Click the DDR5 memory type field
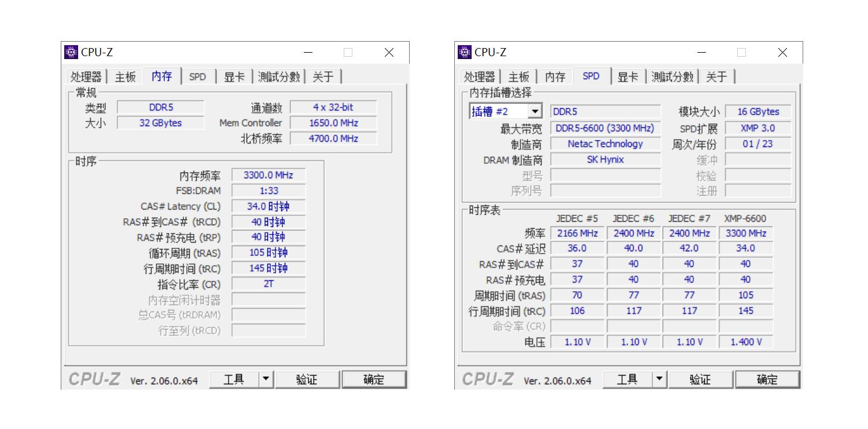 click(605, 111)
